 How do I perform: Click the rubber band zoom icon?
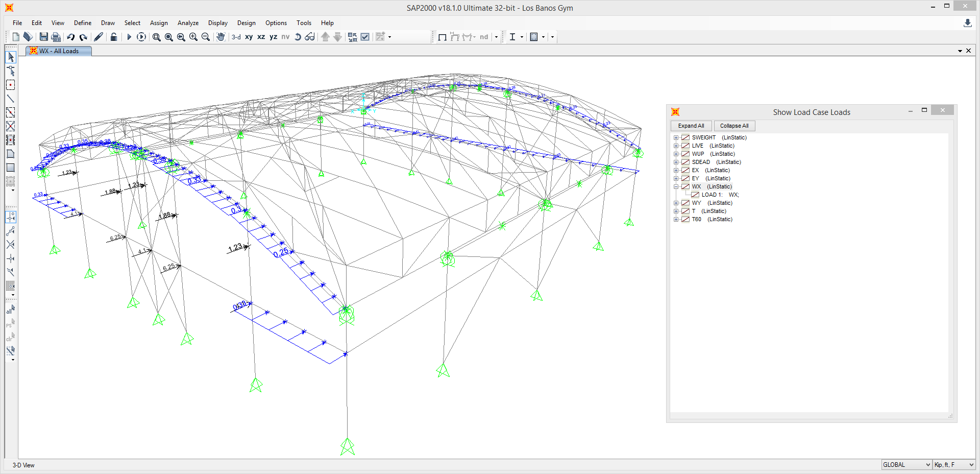157,37
